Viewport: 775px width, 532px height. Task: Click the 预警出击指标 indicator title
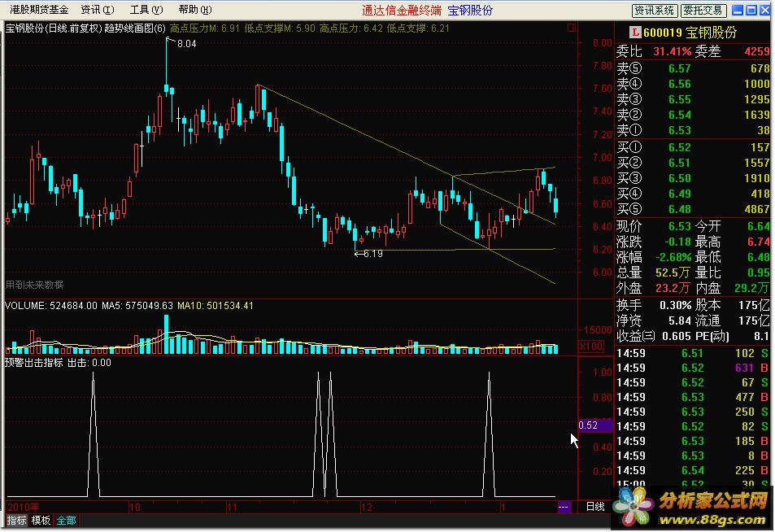[33, 363]
